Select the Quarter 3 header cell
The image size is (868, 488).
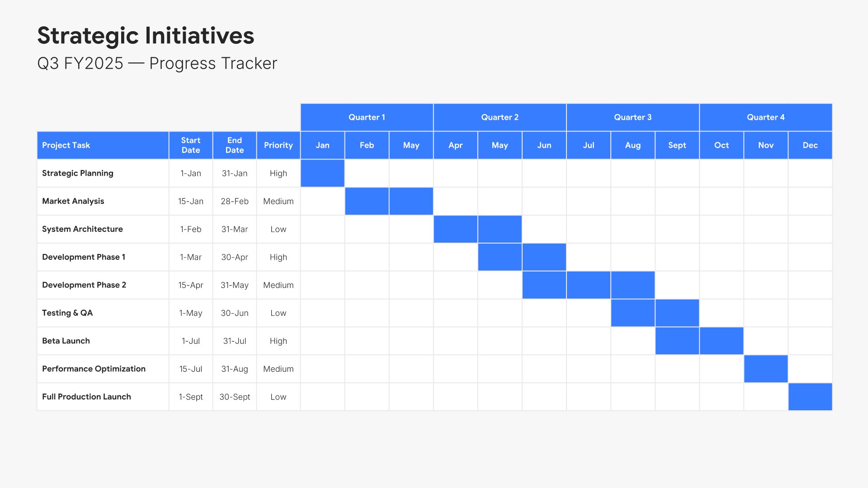pos(632,117)
